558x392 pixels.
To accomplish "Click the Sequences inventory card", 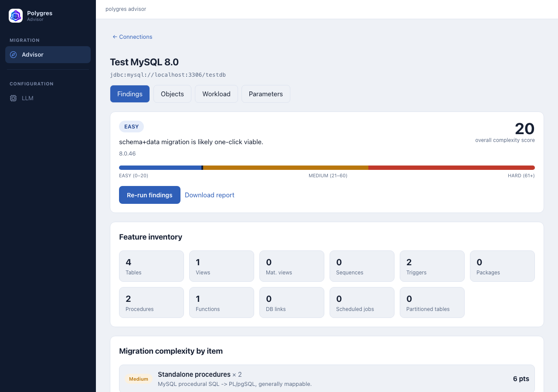I will click(x=362, y=266).
